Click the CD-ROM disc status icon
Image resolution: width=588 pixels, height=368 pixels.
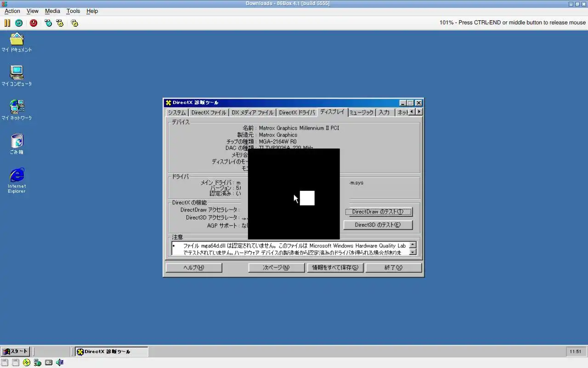[x=27, y=362]
